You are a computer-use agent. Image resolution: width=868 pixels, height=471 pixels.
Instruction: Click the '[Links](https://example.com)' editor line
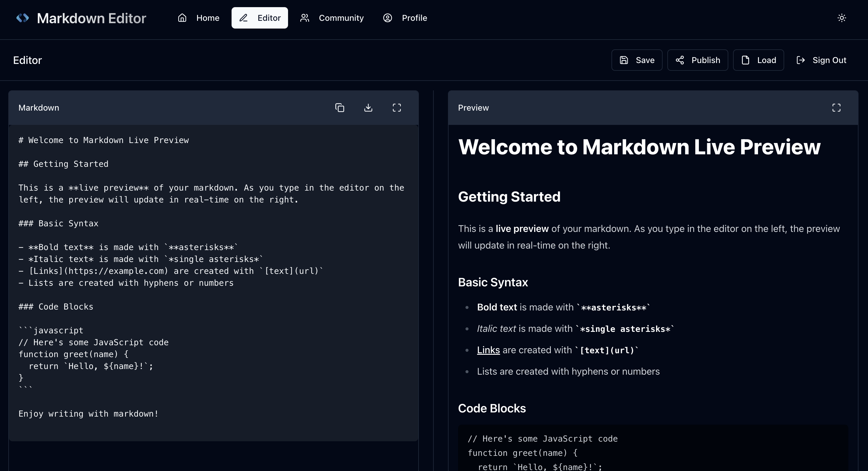[171, 271]
